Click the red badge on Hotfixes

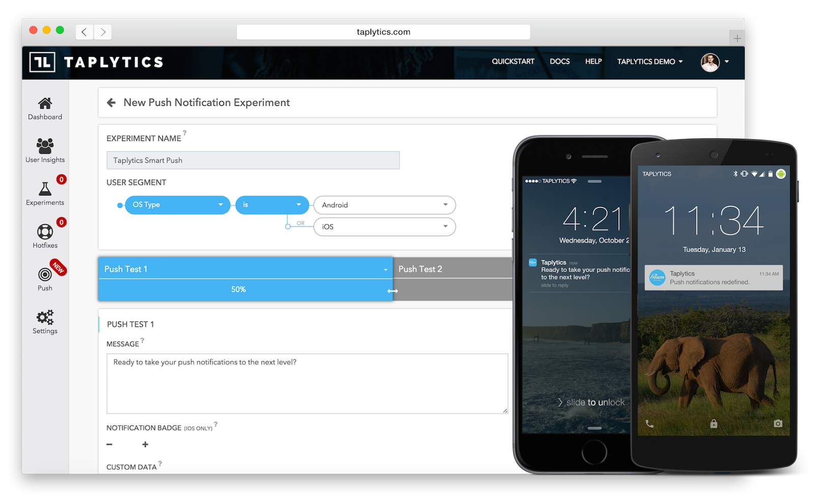coord(62,222)
